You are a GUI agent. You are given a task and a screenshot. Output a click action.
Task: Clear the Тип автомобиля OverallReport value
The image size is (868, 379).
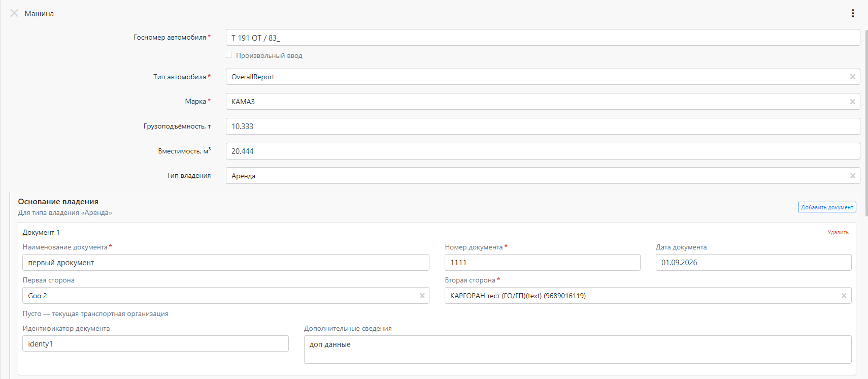[853, 77]
